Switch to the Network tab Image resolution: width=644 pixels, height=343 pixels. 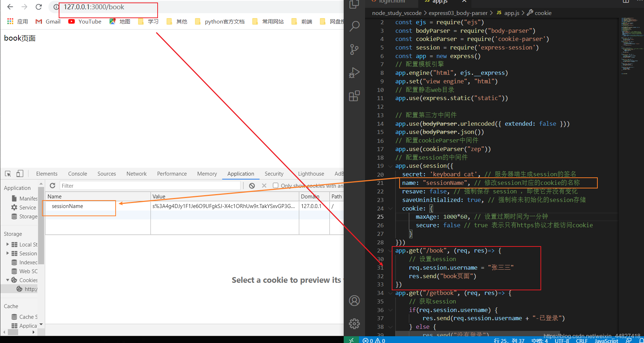coord(137,174)
